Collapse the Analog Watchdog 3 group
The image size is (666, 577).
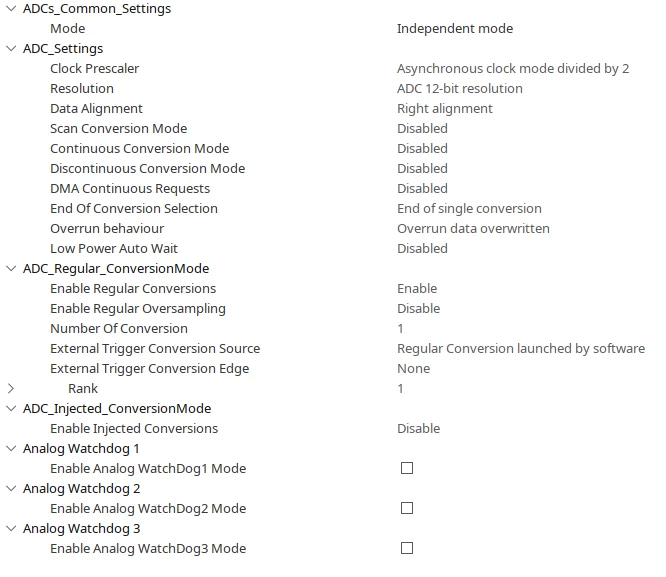[11, 528]
